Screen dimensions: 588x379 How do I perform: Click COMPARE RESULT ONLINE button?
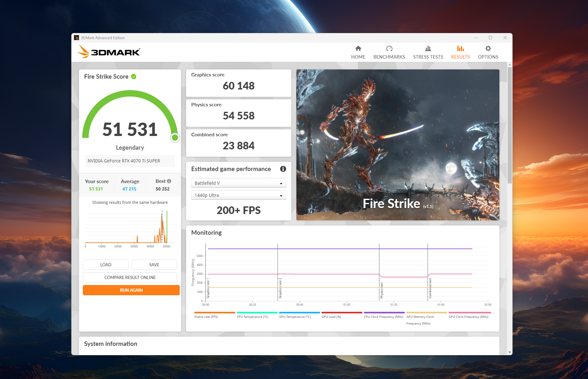(130, 277)
